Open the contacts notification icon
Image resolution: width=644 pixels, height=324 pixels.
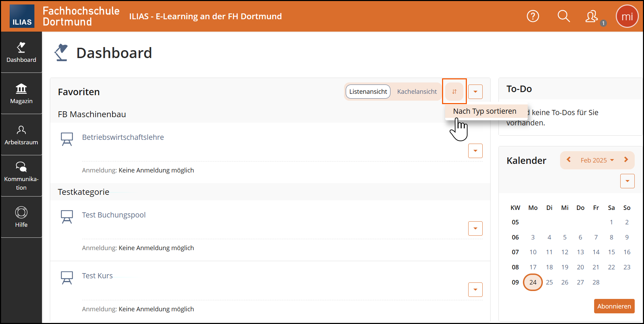point(592,16)
